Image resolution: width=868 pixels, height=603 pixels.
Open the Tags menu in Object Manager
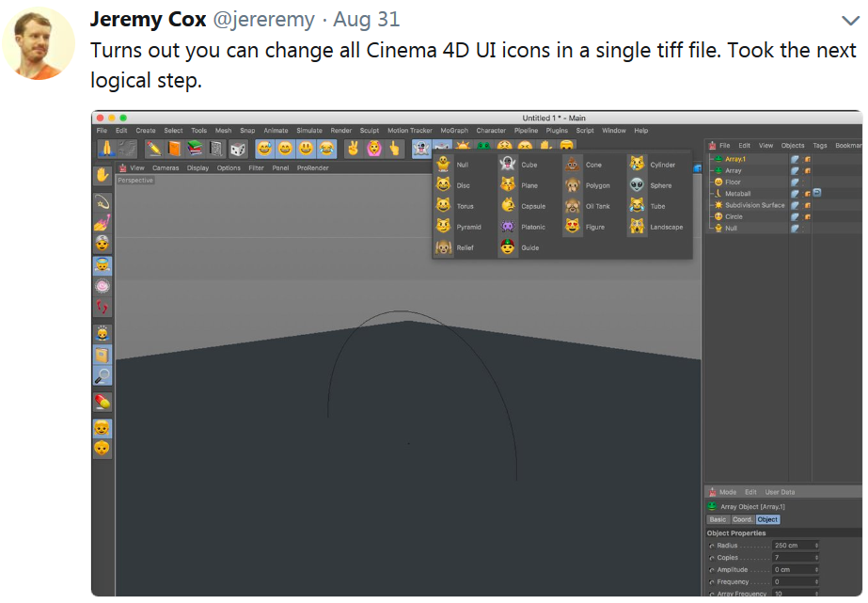click(x=820, y=146)
